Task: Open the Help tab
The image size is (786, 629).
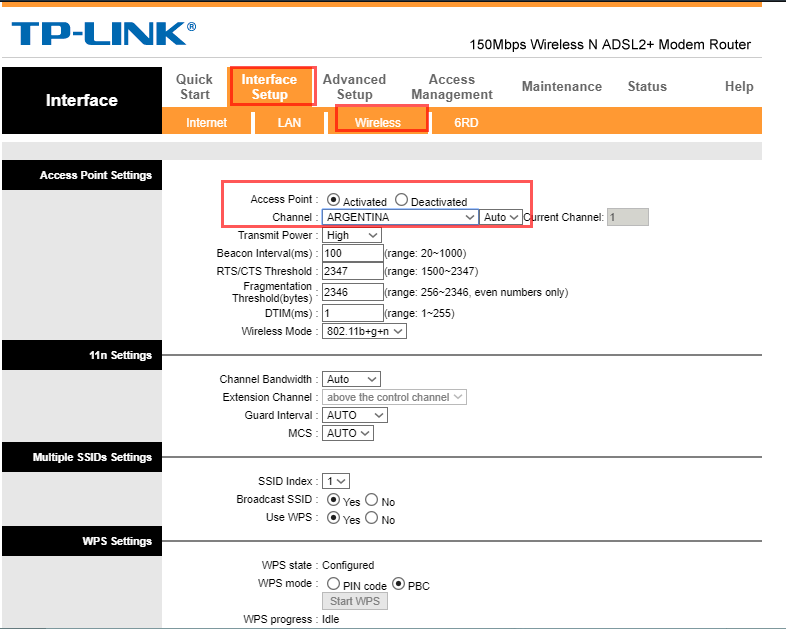Action: coord(739,86)
